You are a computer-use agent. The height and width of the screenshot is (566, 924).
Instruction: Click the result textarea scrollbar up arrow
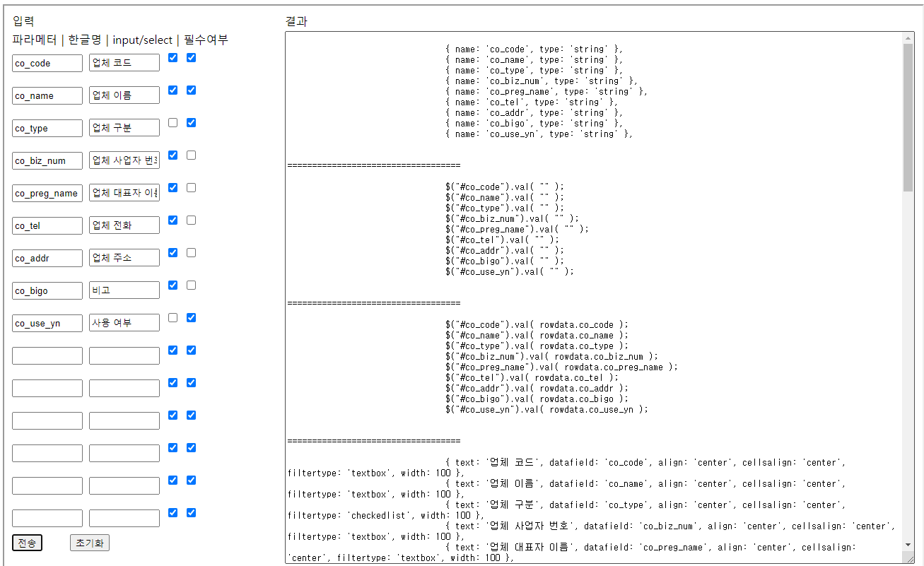pyautogui.click(x=908, y=38)
